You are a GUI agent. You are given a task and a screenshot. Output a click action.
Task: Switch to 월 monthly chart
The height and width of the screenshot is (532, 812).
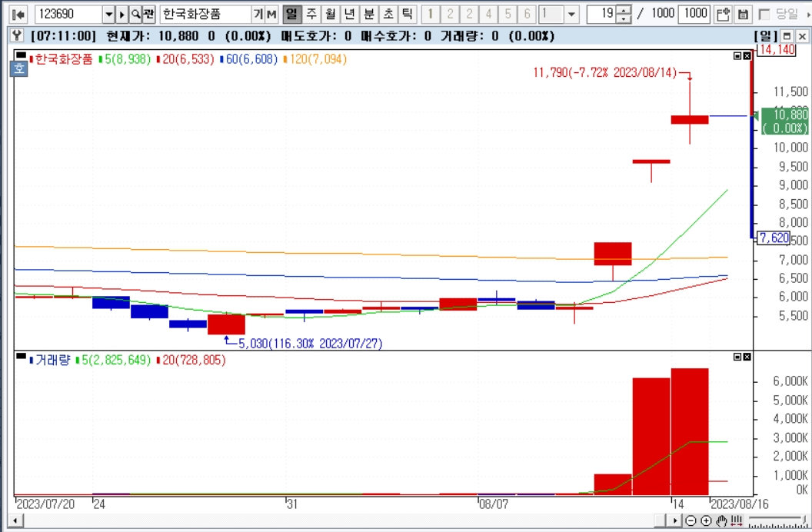pyautogui.click(x=331, y=15)
